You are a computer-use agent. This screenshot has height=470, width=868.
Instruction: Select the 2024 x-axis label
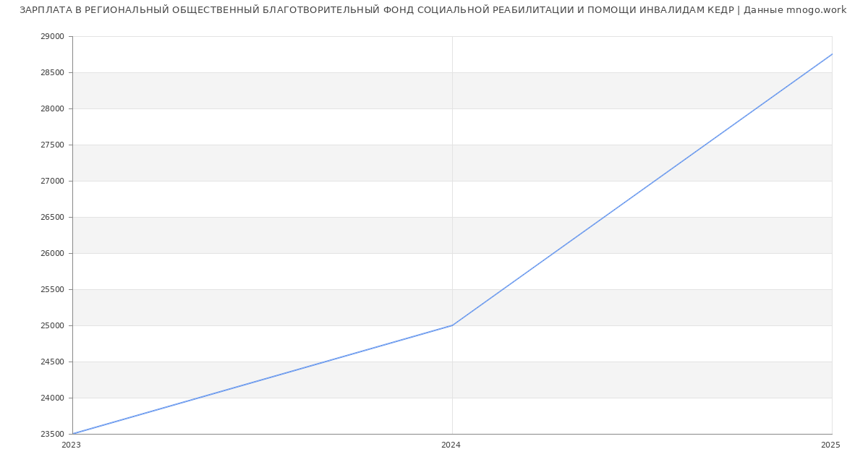(451, 445)
